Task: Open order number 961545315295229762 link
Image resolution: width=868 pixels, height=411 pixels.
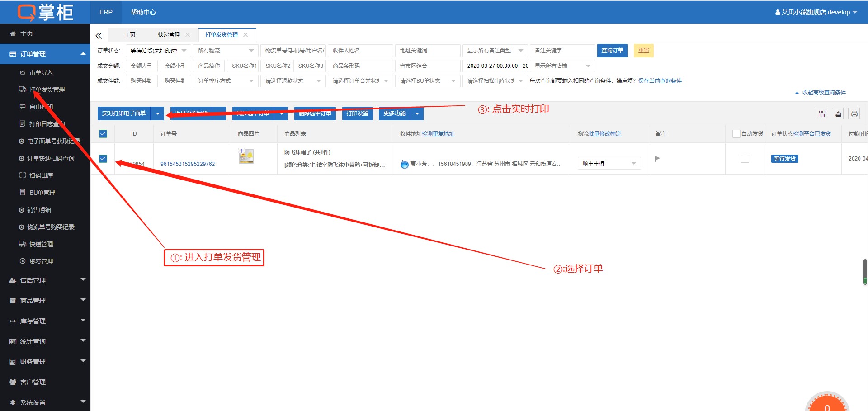Action: point(188,164)
